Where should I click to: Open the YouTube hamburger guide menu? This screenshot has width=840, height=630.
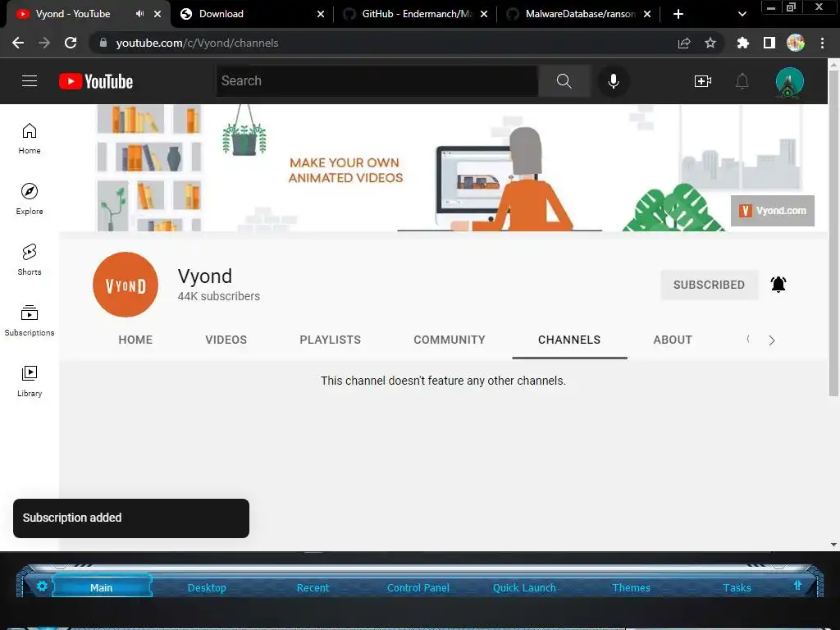30,81
